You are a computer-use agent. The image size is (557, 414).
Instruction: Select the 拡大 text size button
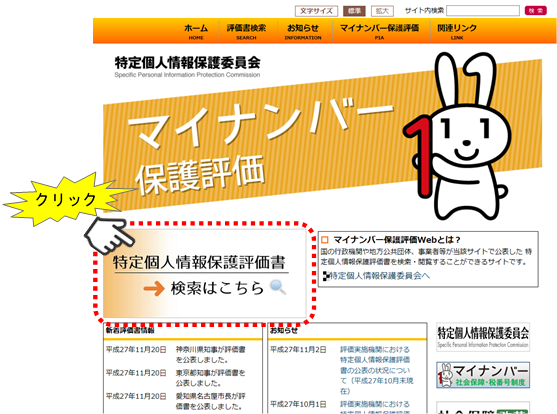(382, 11)
